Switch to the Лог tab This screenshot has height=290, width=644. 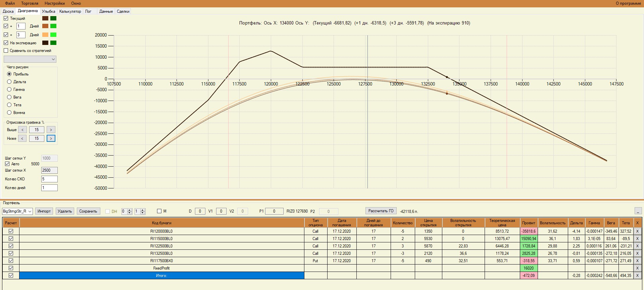click(x=88, y=11)
